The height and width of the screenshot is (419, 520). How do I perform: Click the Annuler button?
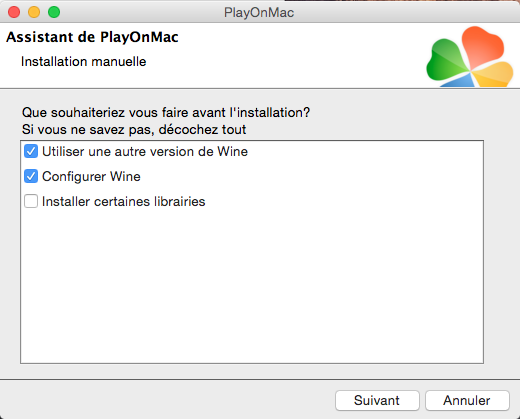[467, 400]
